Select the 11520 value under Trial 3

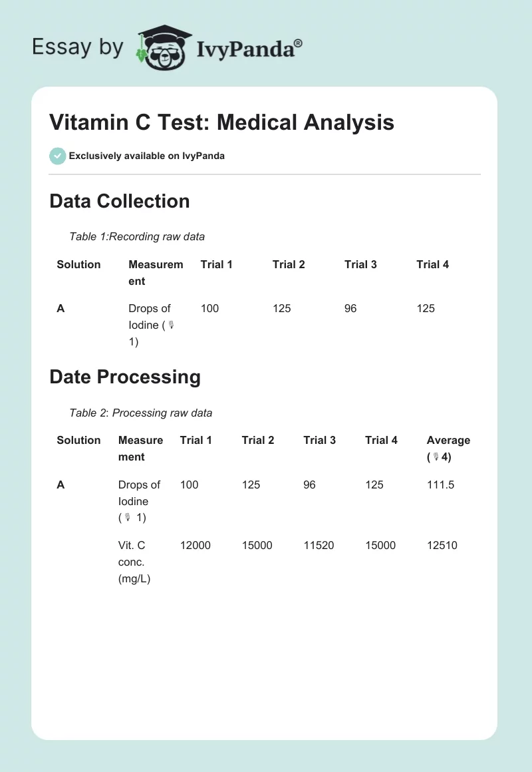[319, 545]
